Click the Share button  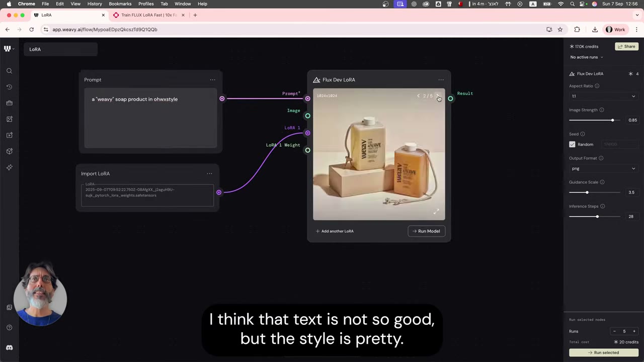click(x=626, y=46)
